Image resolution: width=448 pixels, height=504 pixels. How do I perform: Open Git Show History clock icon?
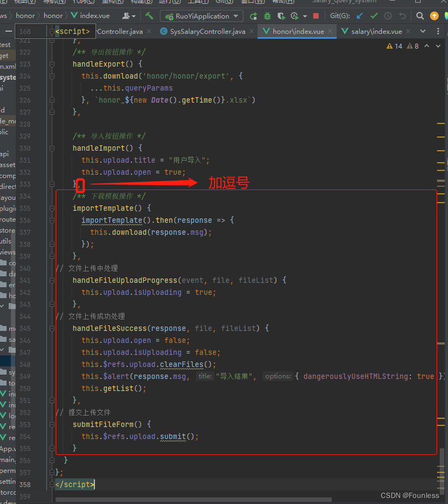[388, 16]
